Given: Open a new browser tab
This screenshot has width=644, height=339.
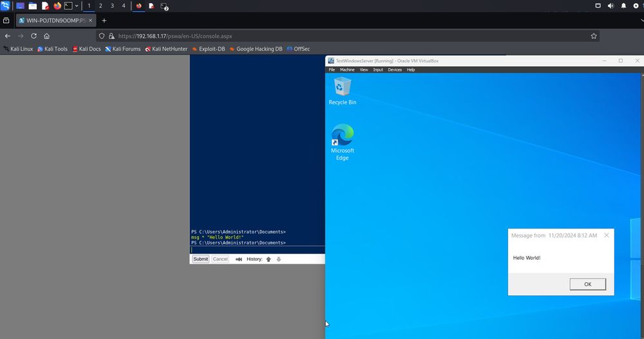Looking at the screenshot, I should tap(104, 20).
